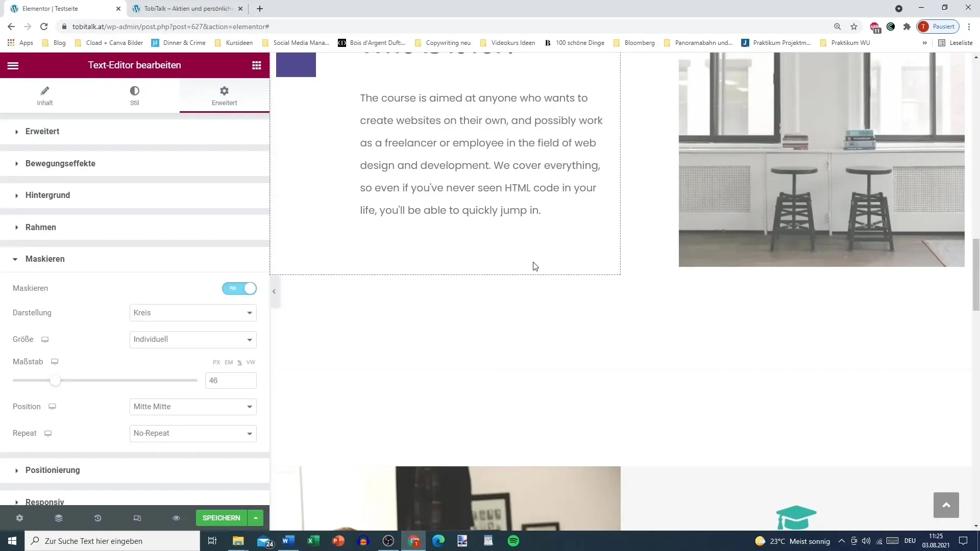Image resolution: width=980 pixels, height=551 pixels.
Task: Preview changes with the eye icon
Action: point(176,518)
